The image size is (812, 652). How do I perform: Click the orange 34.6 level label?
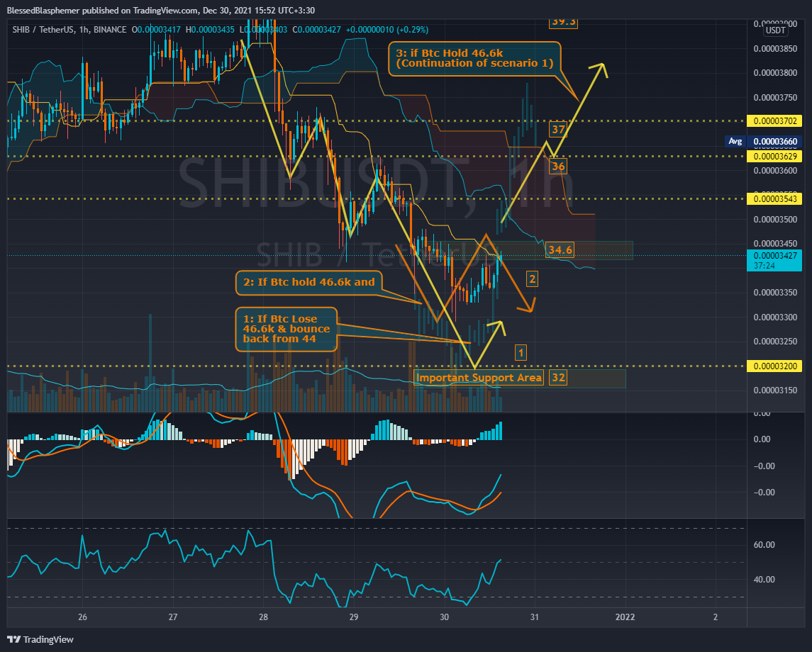[x=560, y=250]
